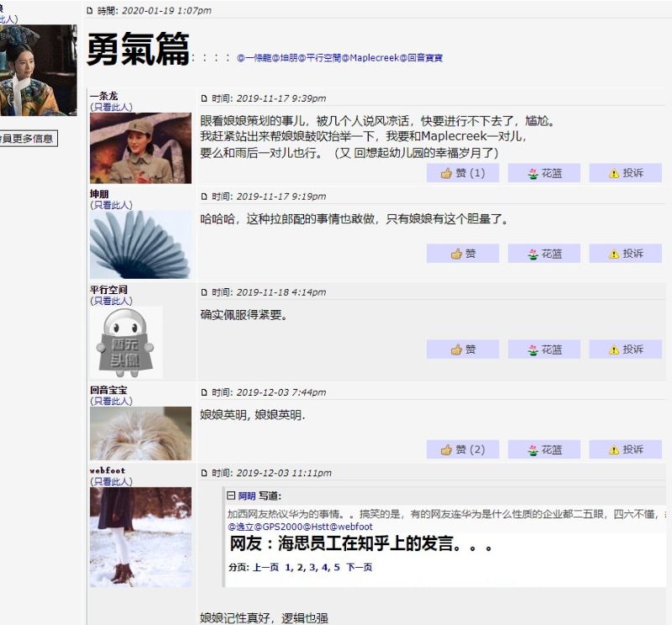Click the 勇氣篇 post title
672x625 pixels.
(x=138, y=49)
